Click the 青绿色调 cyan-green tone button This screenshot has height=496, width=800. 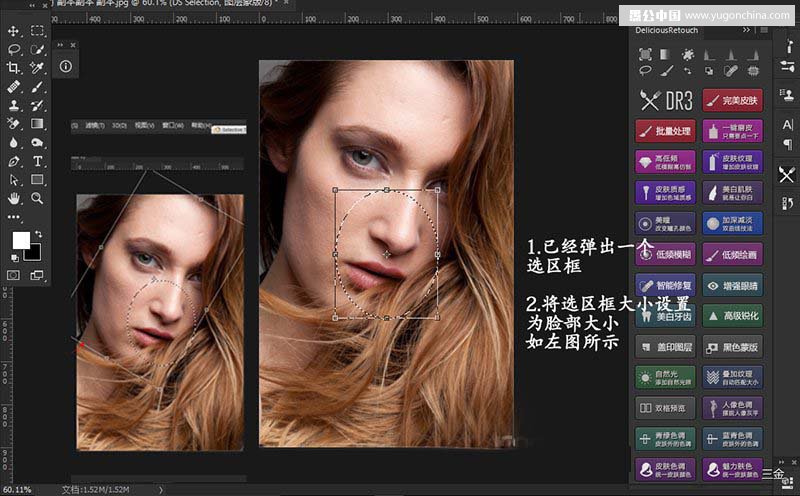click(665, 439)
